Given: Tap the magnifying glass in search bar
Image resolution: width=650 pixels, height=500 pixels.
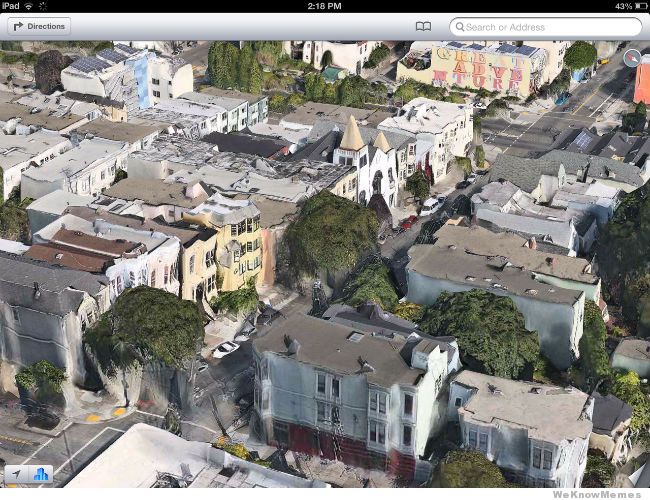Looking at the screenshot, I should (462, 27).
